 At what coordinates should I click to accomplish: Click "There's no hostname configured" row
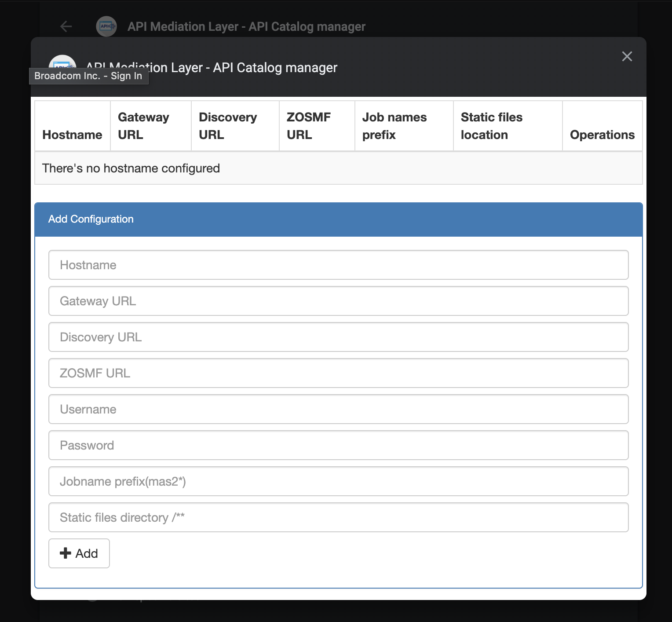pyautogui.click(x=338, y=168)
